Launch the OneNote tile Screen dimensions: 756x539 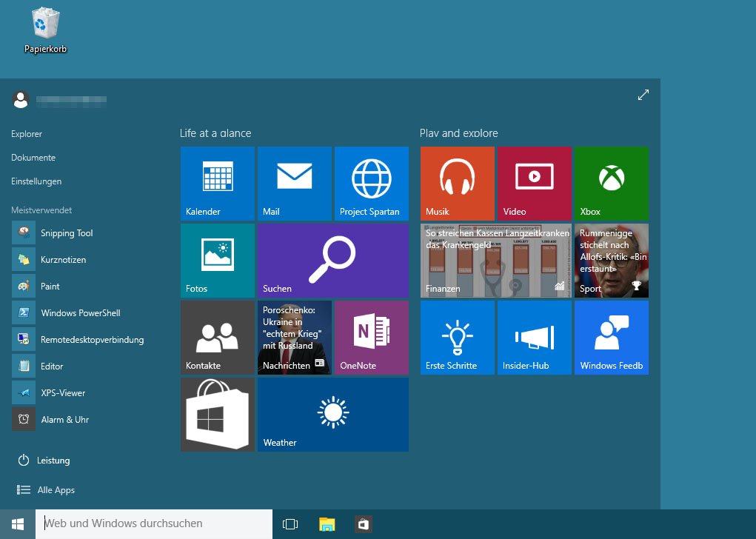[x=372, y=338]
